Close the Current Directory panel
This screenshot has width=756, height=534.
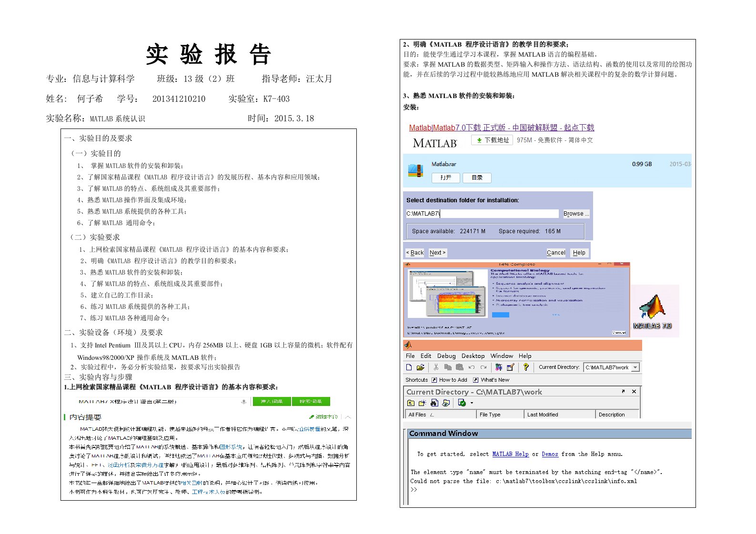(634, 391)
